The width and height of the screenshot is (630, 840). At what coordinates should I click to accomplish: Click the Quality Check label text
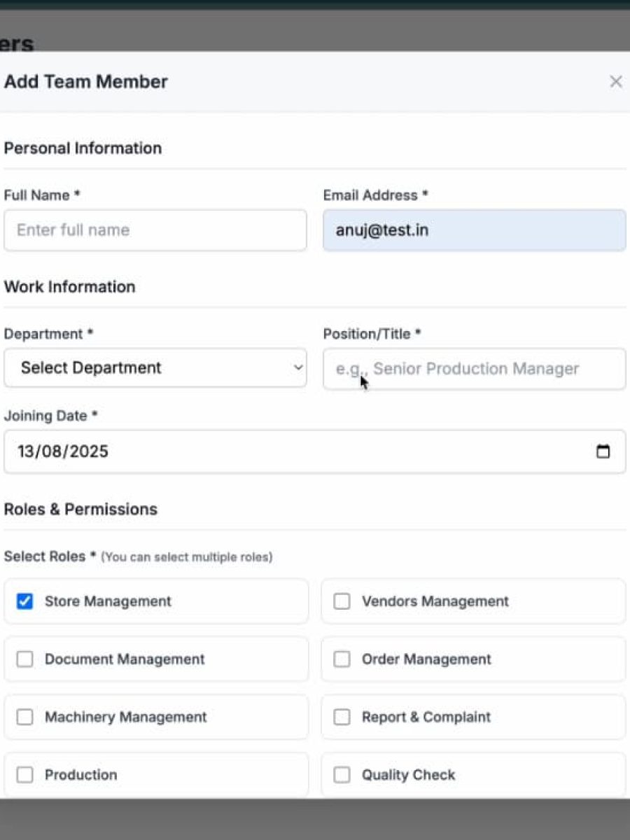pos(408,775)
